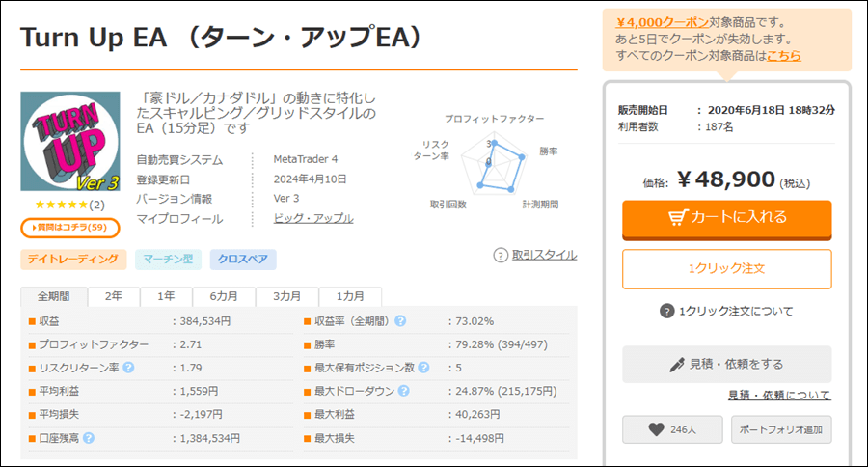Add product with カートに入れる button
This screenshot has width=868, height=467.
[x=727, y=219]
